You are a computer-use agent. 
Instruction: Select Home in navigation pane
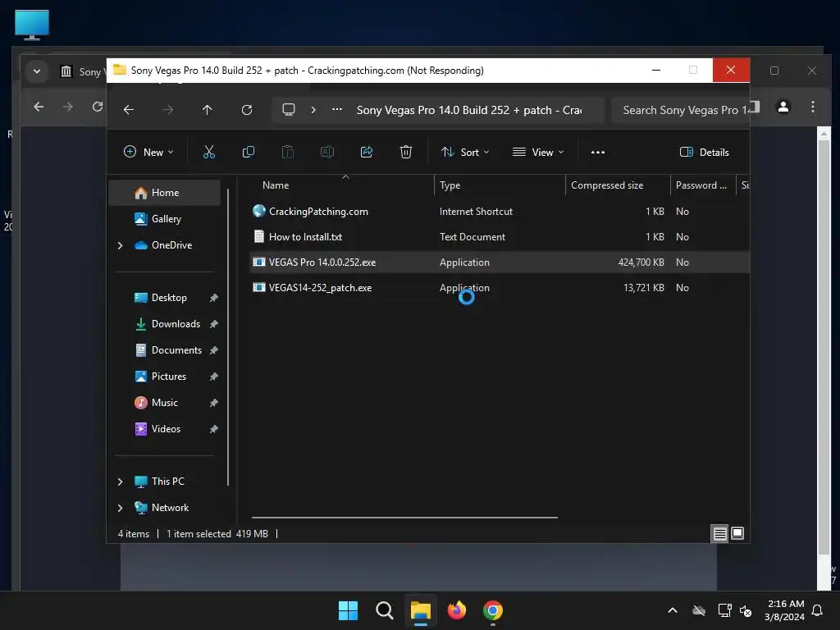pos(164,193)
